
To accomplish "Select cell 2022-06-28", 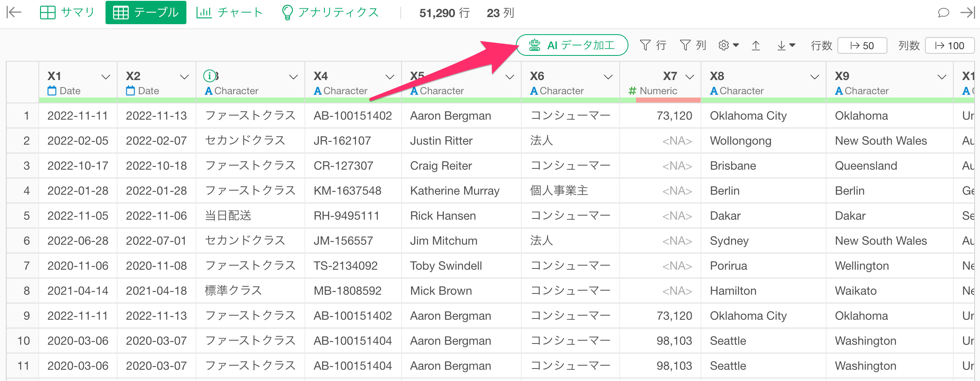I will (x=78, y=241).
